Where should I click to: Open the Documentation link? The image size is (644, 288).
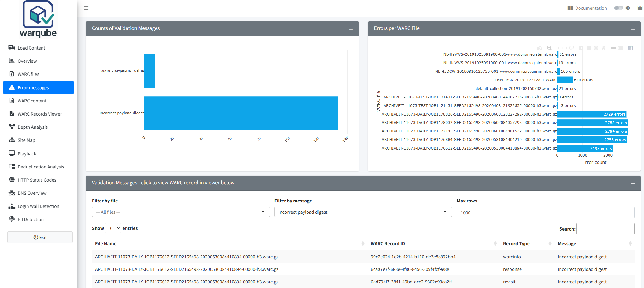tap(587, 8)
